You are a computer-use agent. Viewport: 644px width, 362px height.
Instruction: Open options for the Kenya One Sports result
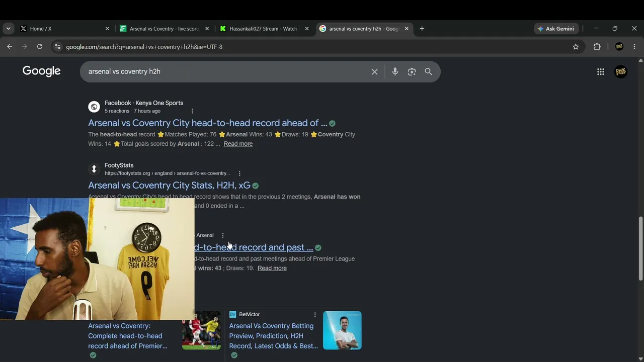pos(192,111)
